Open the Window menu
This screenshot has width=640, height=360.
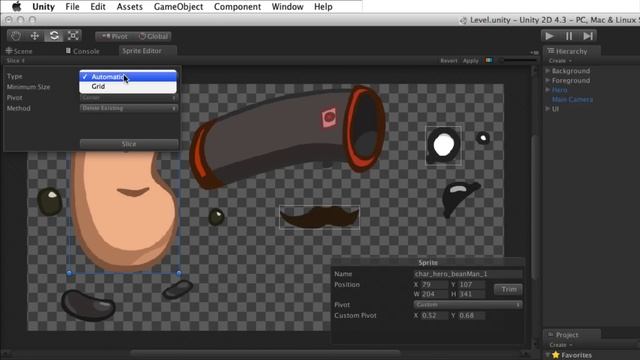coord(287,7)
